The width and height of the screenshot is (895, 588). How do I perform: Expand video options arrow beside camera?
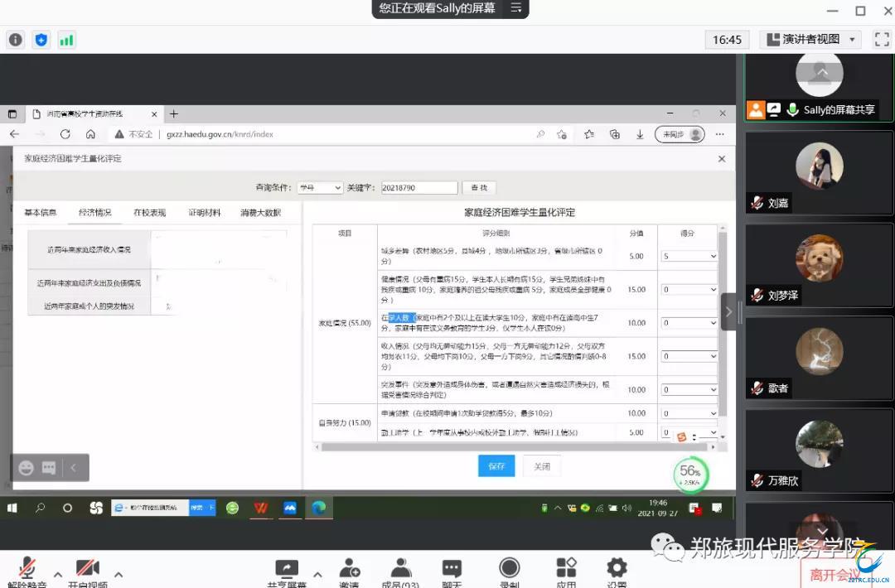coord(119,574)
